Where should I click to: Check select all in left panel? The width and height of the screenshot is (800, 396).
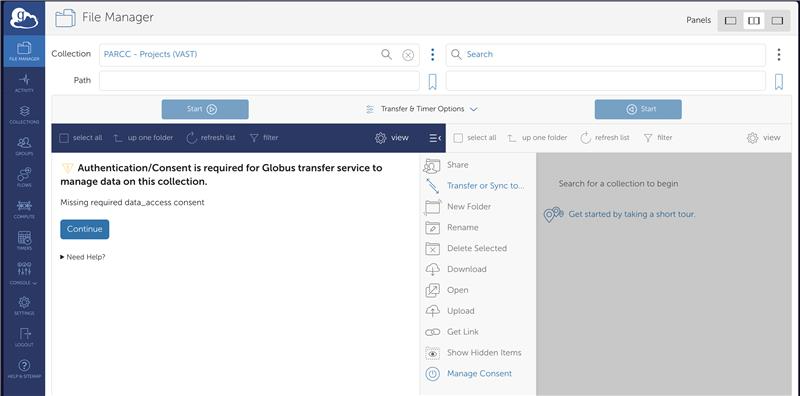pyautogui.click(x=81, y=138)
